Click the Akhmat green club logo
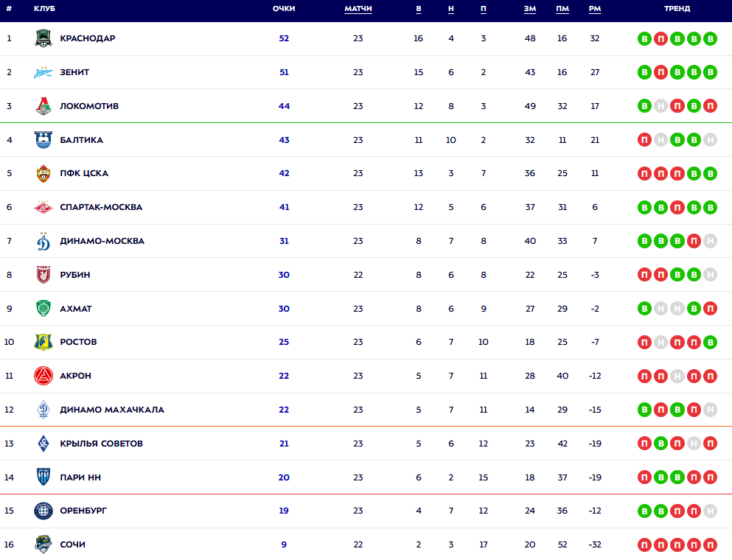Viewport: 732px width, 560px height. pos(43,309)
